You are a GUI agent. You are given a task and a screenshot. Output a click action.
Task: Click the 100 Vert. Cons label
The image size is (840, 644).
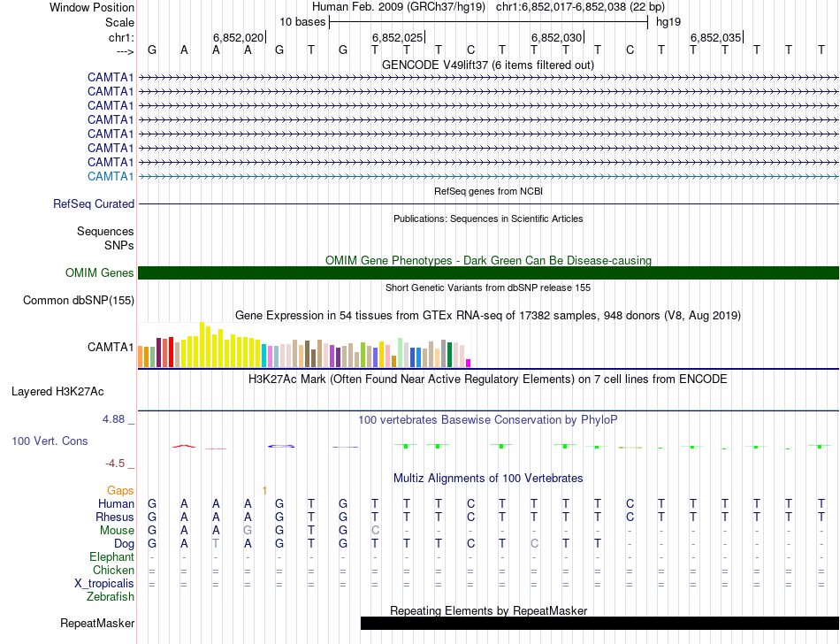(52, 440)
